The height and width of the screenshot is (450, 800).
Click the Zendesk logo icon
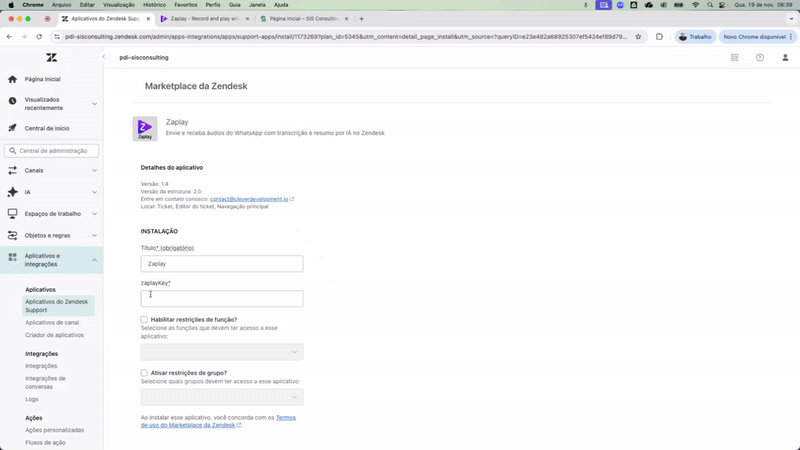tap(52, 58)
